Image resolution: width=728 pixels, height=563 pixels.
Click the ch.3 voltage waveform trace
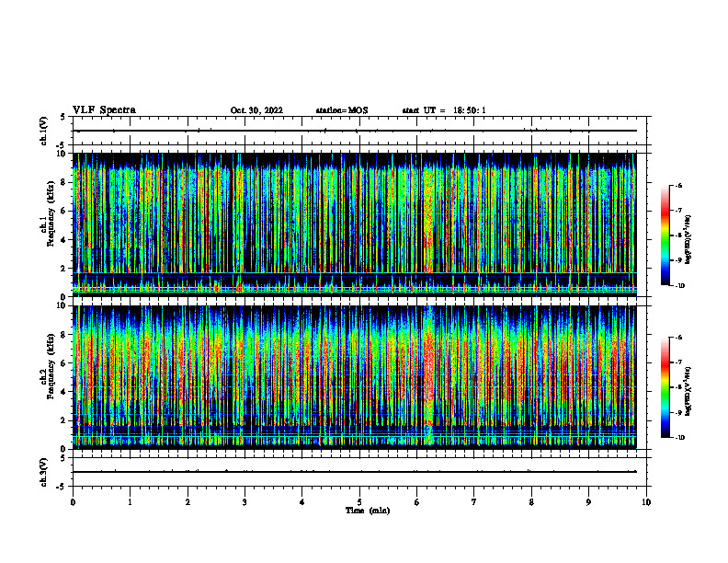tap(355, 472)
